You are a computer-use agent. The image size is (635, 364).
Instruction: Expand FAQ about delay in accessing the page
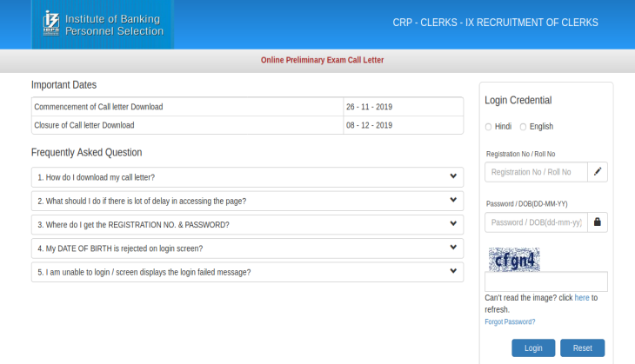tap(247, 201)
